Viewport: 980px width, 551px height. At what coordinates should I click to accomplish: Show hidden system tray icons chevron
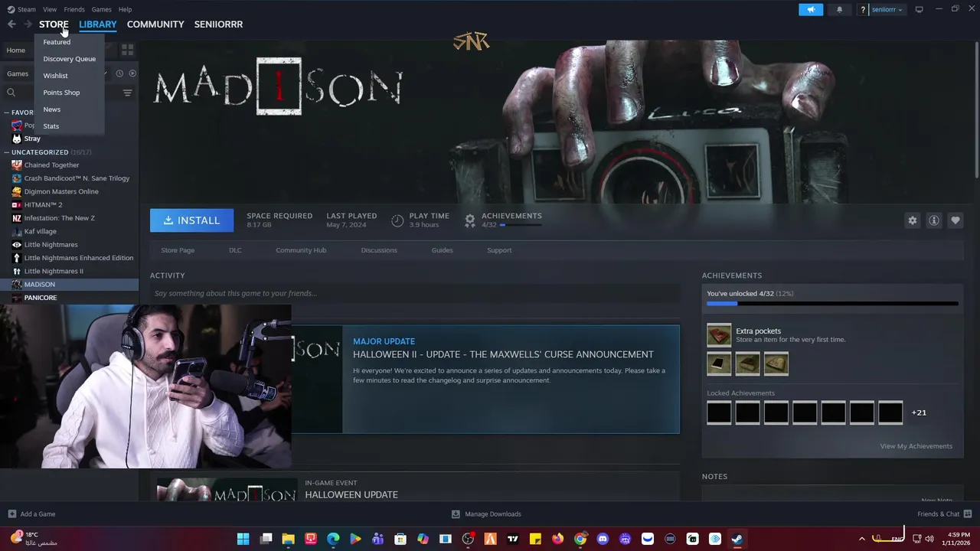[861, 539]
